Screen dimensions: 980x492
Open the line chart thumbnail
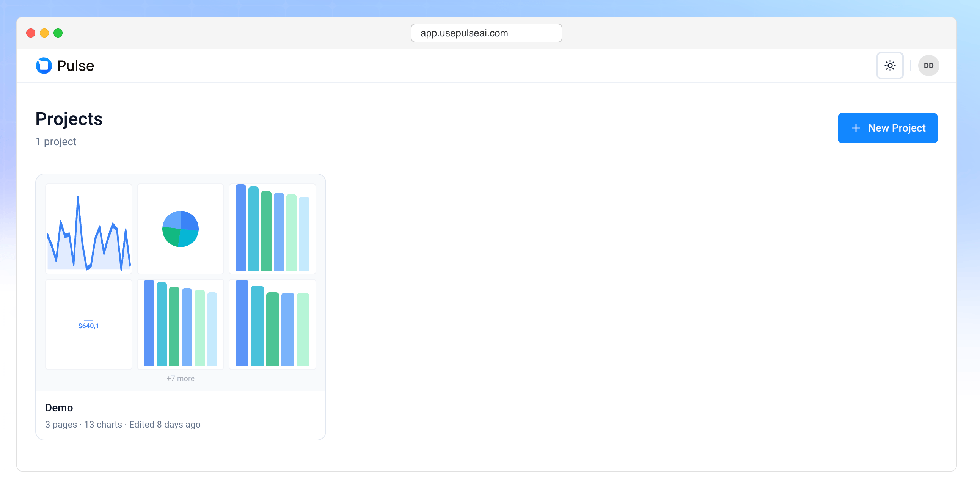89,229
